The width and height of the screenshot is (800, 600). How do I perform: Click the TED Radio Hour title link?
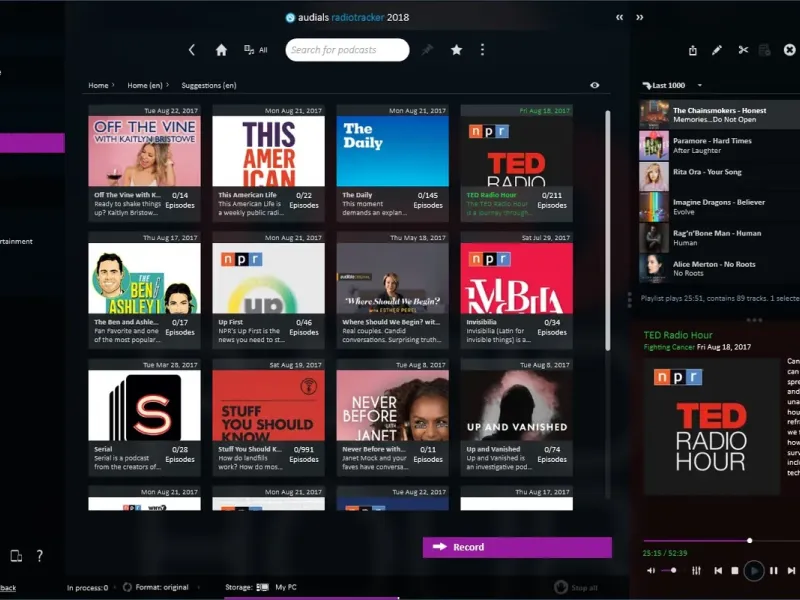tap(678, 335)
